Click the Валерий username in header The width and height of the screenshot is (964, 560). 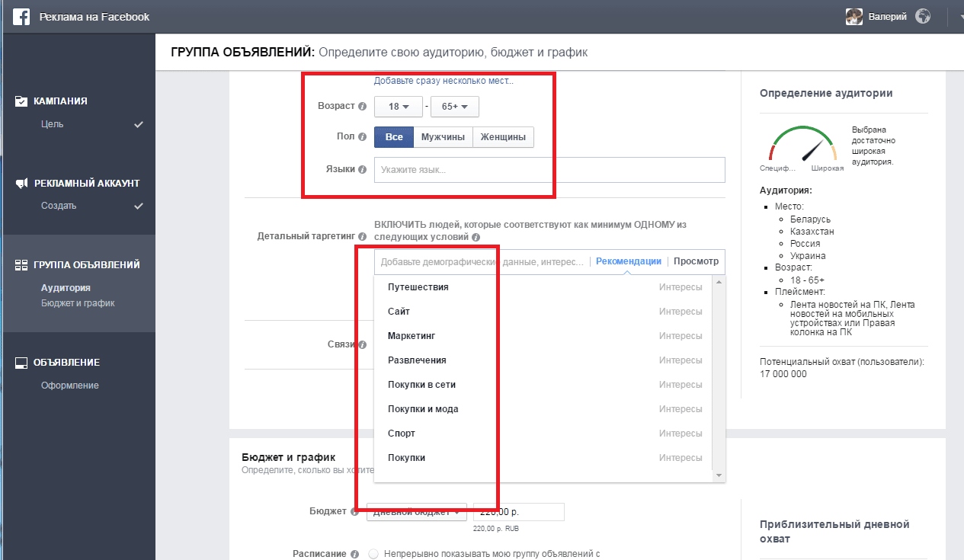click(x=887, y=17)
